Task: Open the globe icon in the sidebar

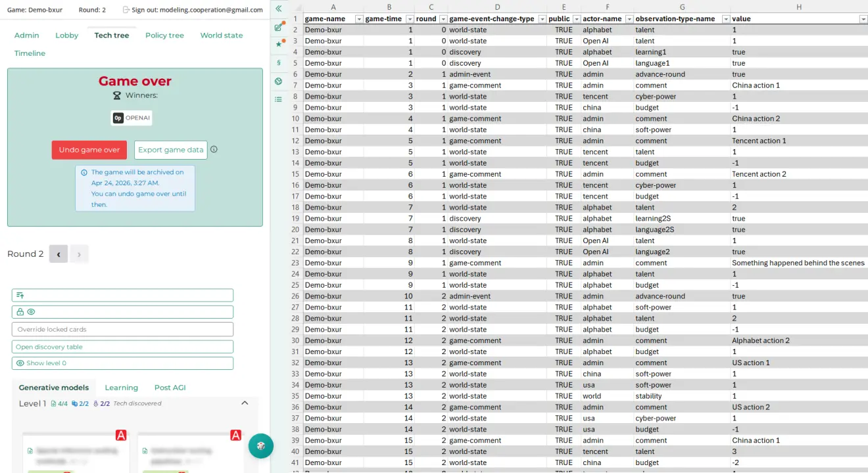Action: click(x=278, y=81)
